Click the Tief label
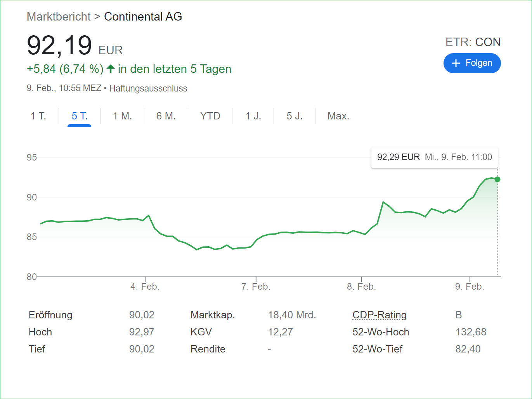Screen dimensions: 532x399 [37, 349]
